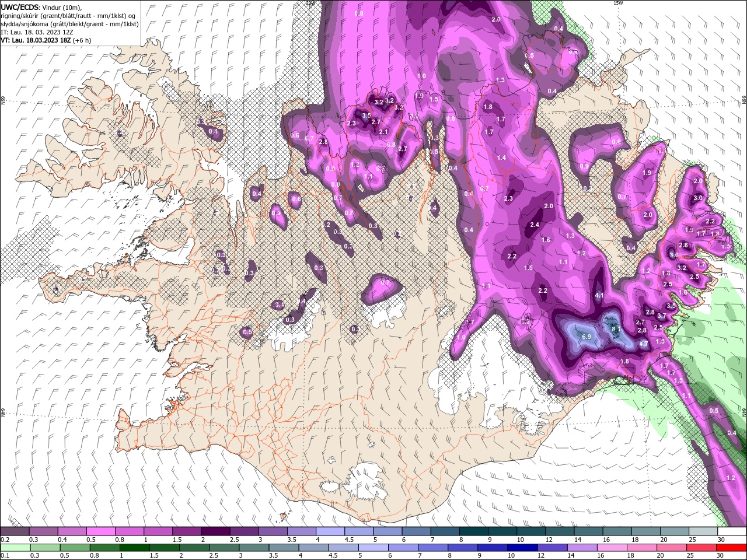
Task: Click the 3.6 value in the east
Action: (673, 255)
